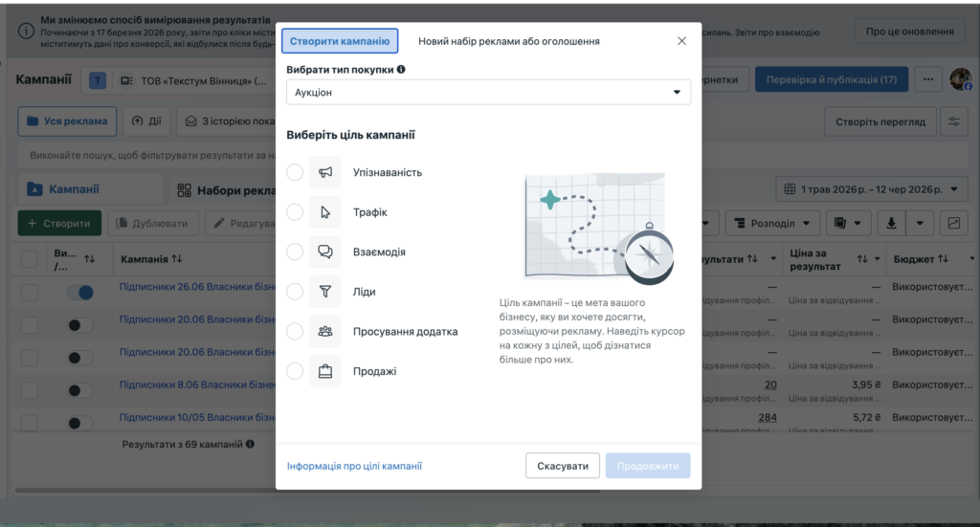Viewport: 980px width, 527px height.
Task: Choose the Взаємодія objective radio button
Action: click(295, 252)
